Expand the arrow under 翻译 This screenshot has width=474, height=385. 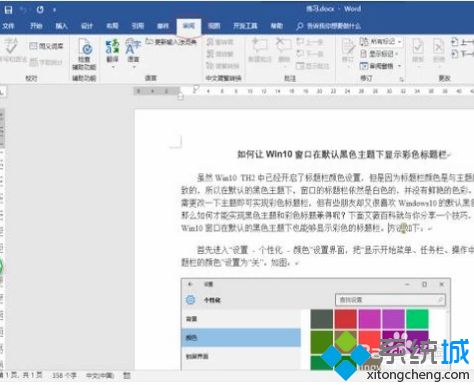(113, 67)
